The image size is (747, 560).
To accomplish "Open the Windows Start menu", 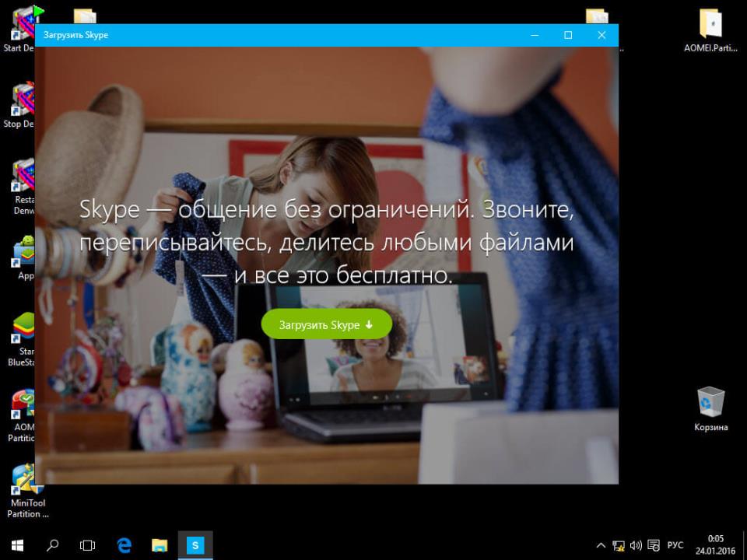I will (18, 545).
